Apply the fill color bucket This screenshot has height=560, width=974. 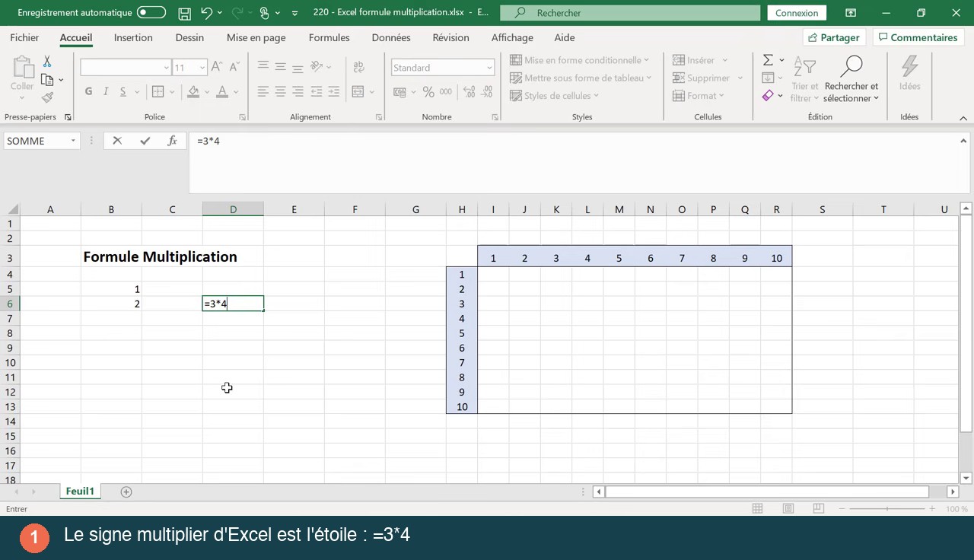193,91
